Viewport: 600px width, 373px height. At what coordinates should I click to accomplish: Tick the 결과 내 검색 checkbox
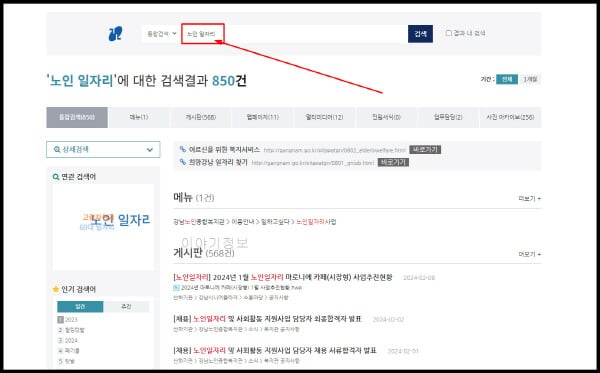point(449,33)
